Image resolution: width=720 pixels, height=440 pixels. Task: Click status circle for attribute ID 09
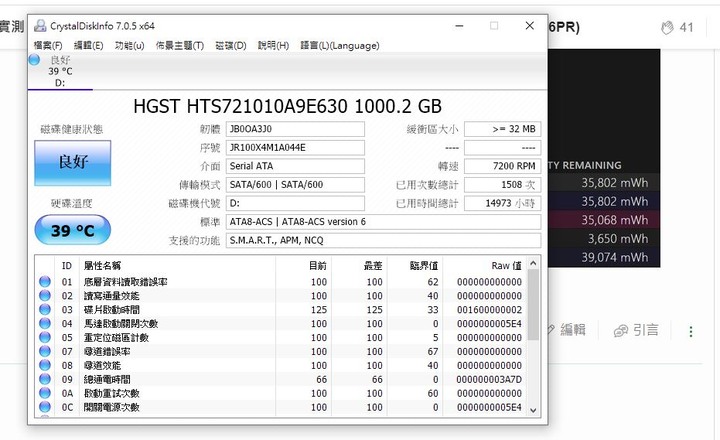point(45,379)
